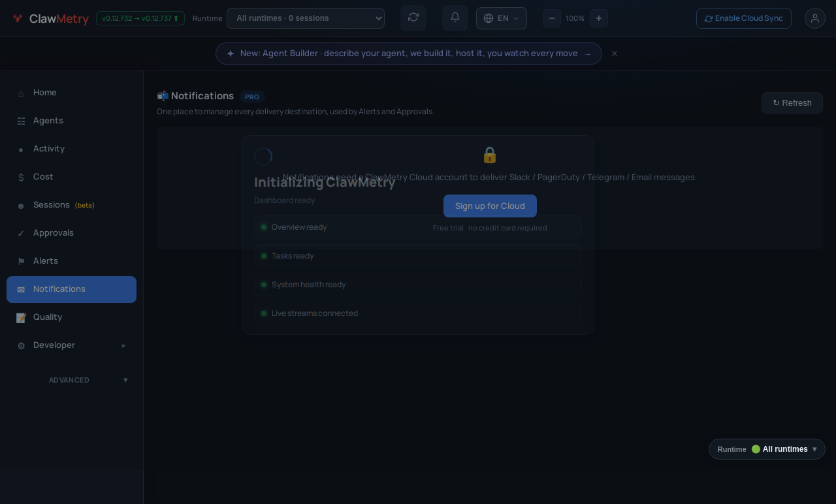Click the sync refresh icon in header
836x504 pixels.
click(413, 18)
